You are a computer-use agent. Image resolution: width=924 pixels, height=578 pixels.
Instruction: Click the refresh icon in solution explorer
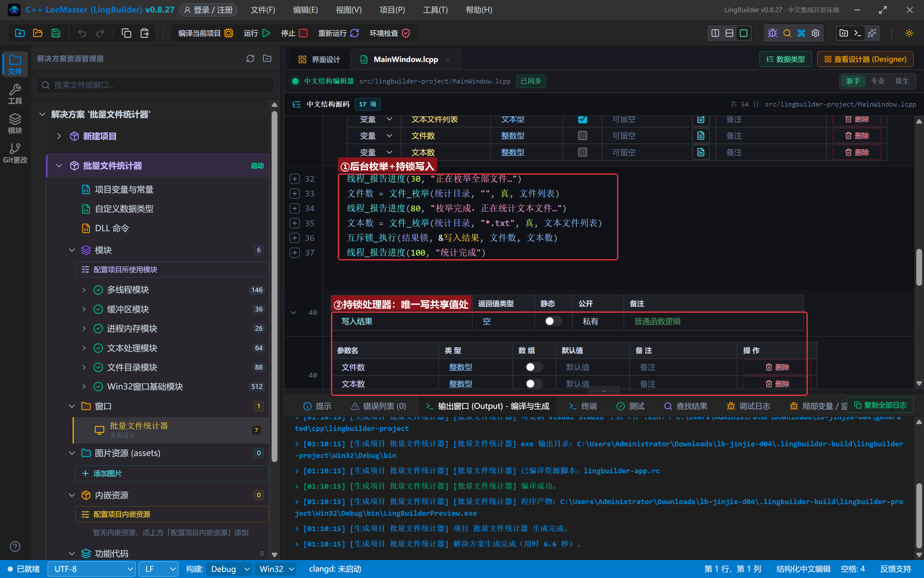point(250,58)
